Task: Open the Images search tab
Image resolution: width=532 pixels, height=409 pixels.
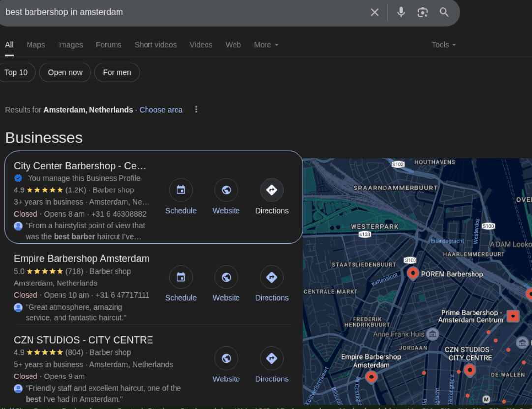Action: 70,45
